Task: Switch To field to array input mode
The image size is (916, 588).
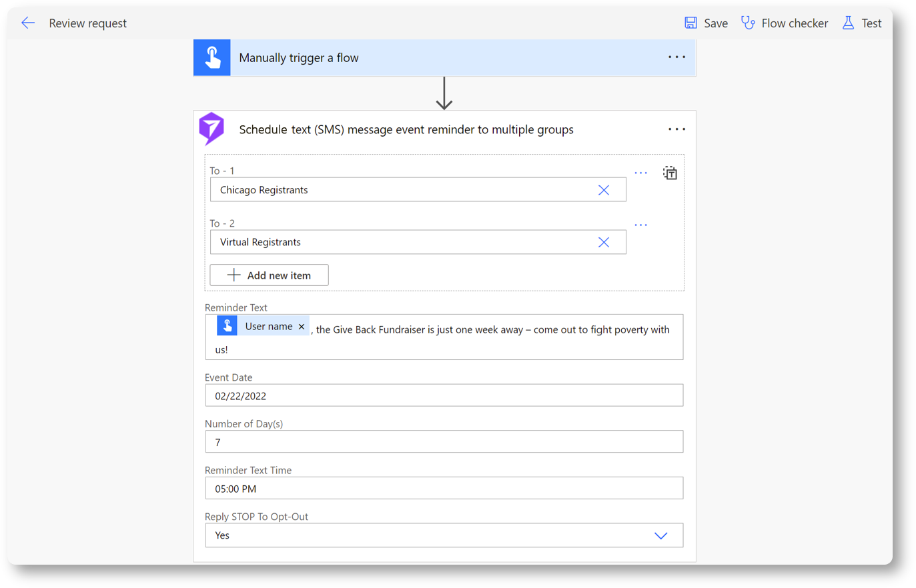Action: (x=670, y=173)
